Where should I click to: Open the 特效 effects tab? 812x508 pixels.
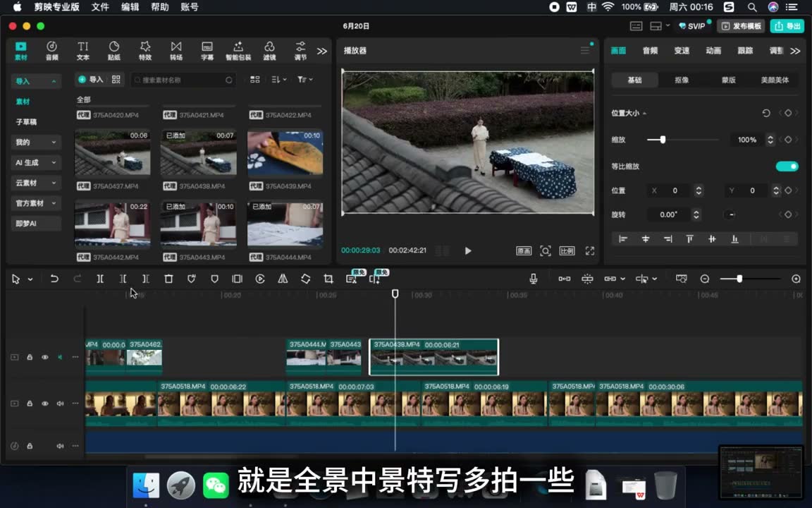(145, 51)
